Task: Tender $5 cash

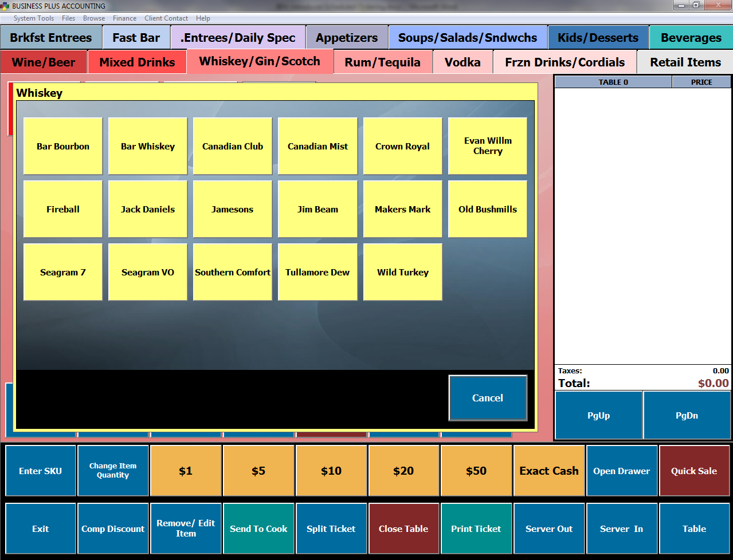Action: (x=258, y=471)
